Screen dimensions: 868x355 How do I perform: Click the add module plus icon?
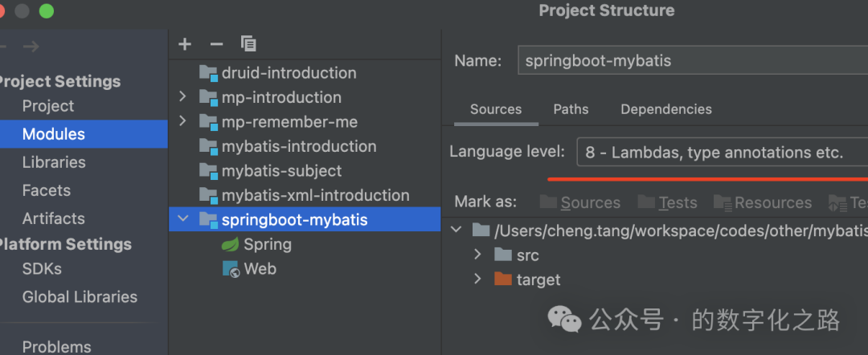185,44
